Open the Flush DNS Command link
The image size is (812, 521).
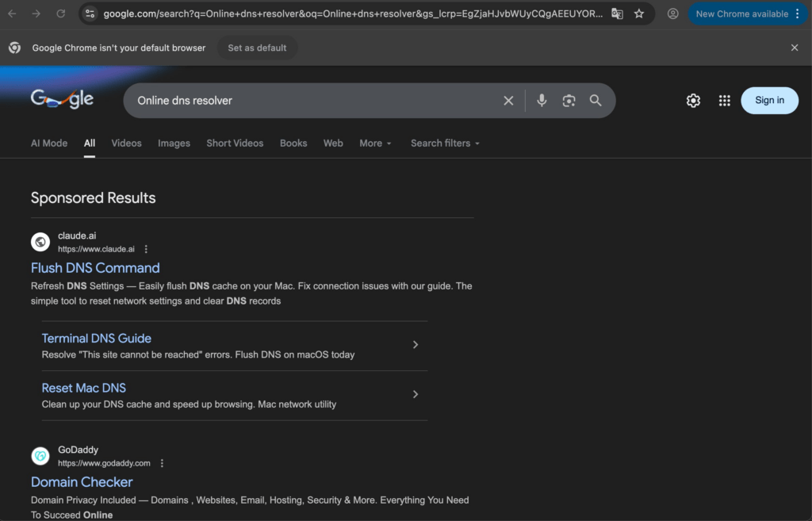point(95,268)
